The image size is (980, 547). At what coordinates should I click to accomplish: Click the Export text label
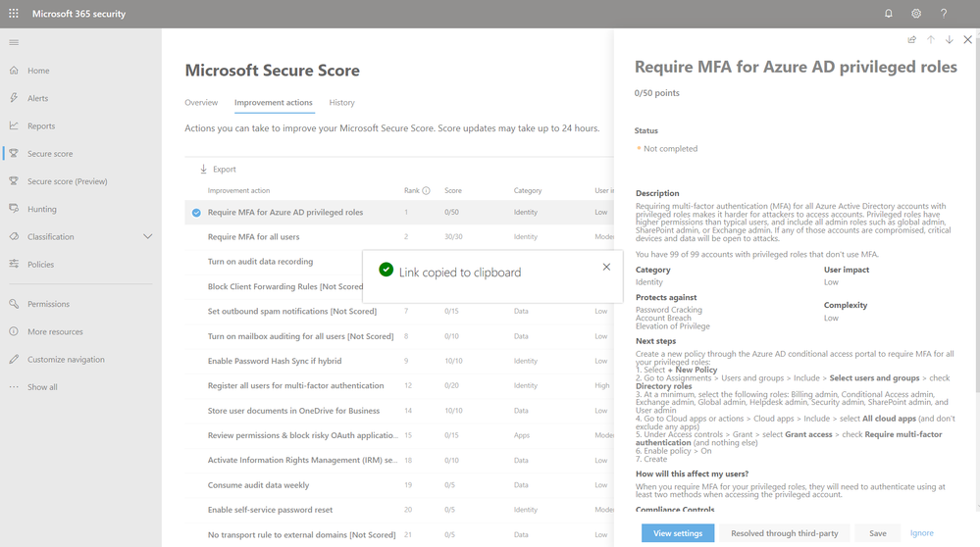click(225, 170)
